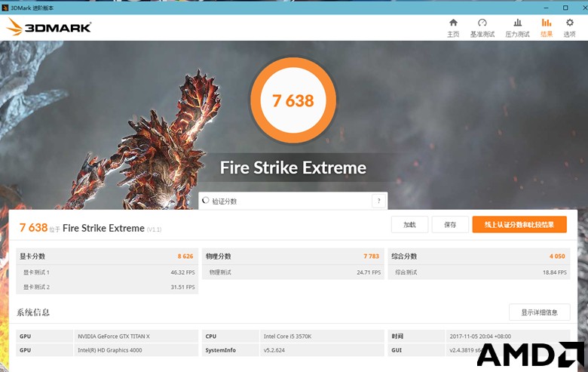Image resolution: width=588 pixels, height=372 pixels.
Task: Click the Intel(R) HD Graphics 4000 value
Action: (x=110, y=350)
